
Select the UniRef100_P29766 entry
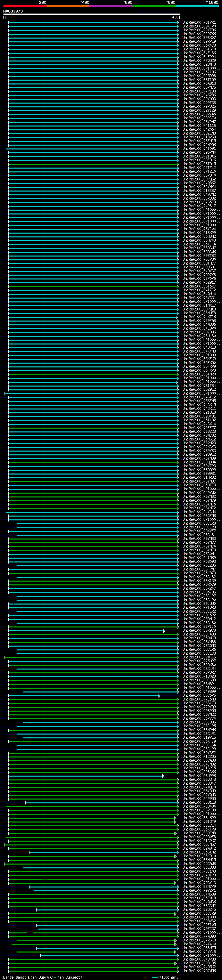[199, 34]
